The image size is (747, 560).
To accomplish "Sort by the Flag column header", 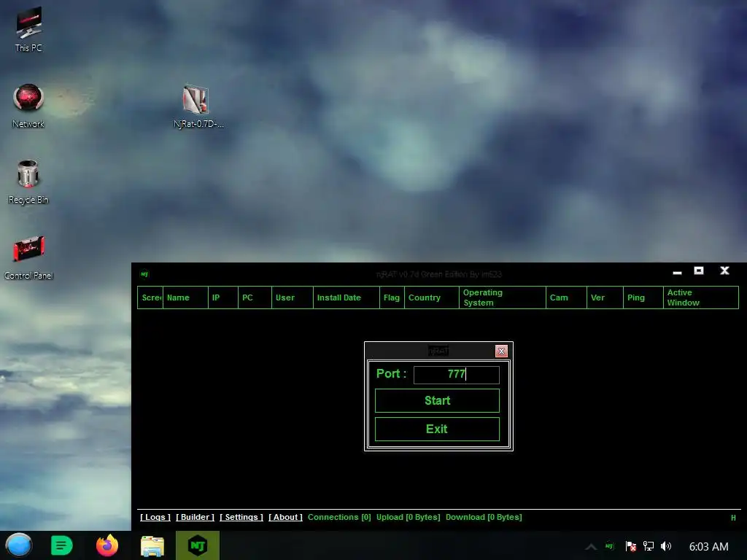I will tap(392, 297).
